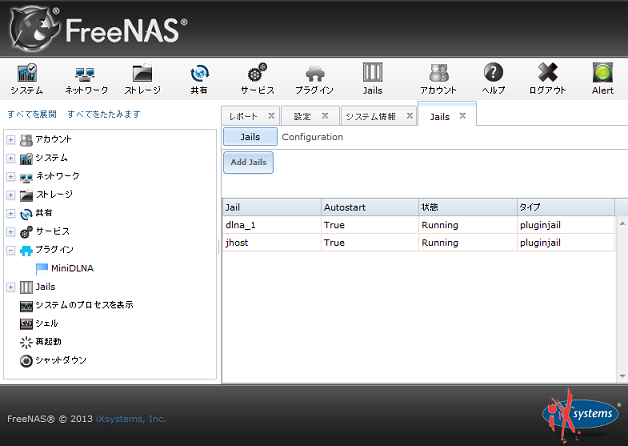Click the scroll down arrow in jail table
The image size is (628, 446).
click(622, 376)
